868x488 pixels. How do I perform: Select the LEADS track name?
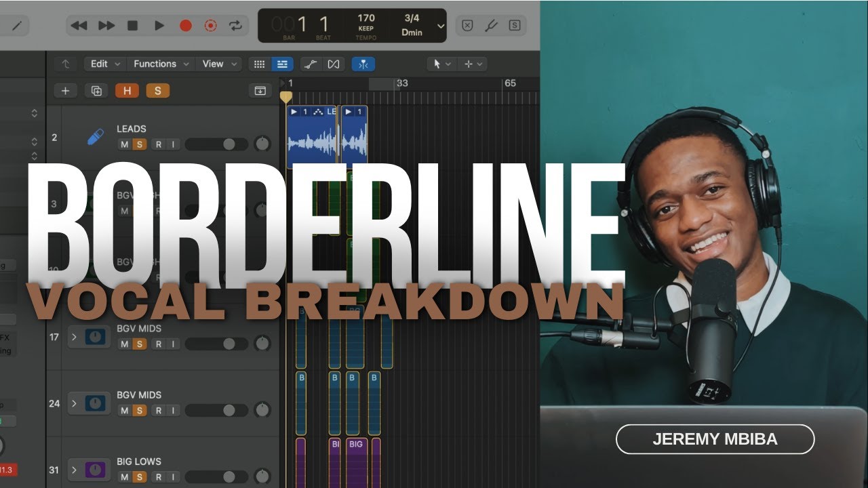pyautogui.click(x=132, y=129)
